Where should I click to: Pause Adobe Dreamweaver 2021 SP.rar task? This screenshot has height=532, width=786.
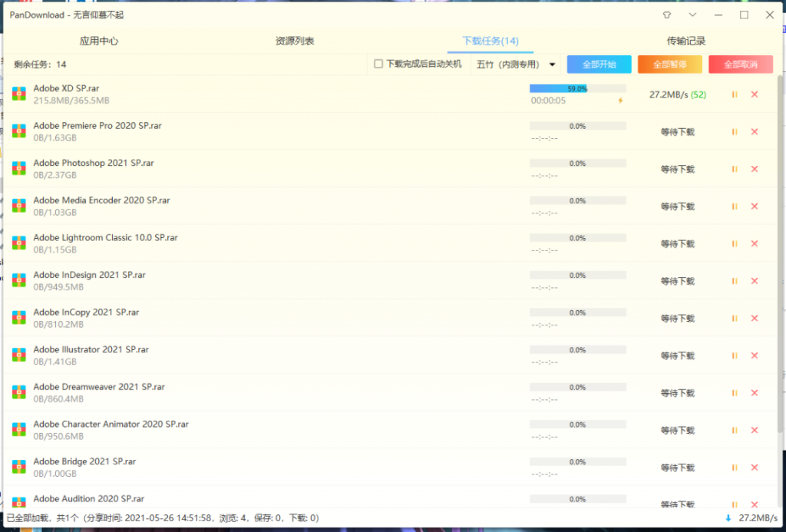(735, 392)
